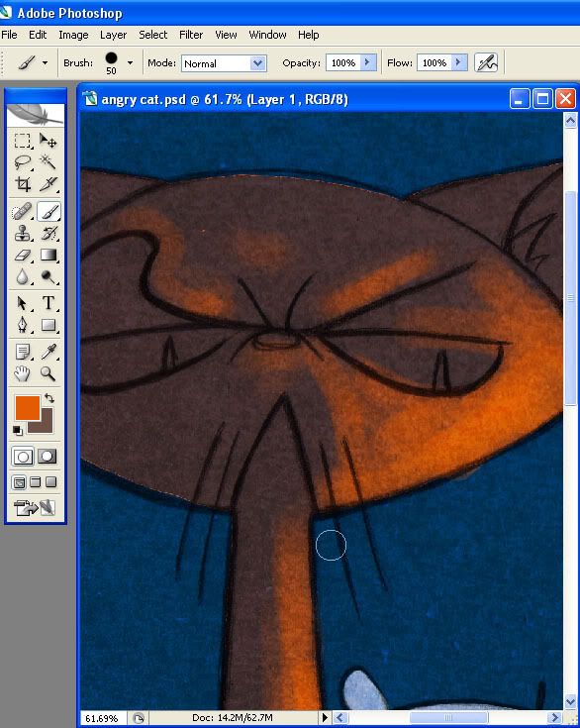Select the Rectangular Marquee tool
The height and width of the screenshot is (728, 580).
coord(23,140)
